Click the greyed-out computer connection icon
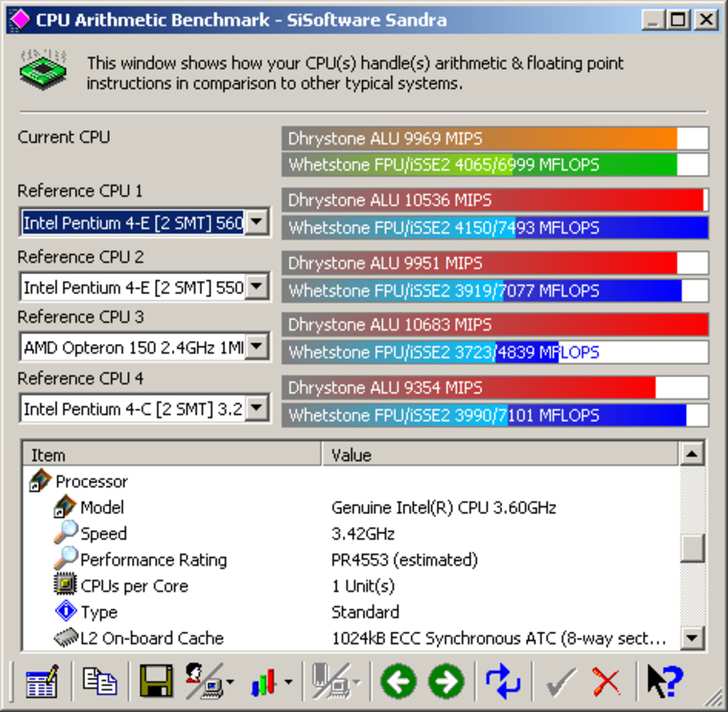The height and width of the screenshot is (712, 728). pos(331,681)
